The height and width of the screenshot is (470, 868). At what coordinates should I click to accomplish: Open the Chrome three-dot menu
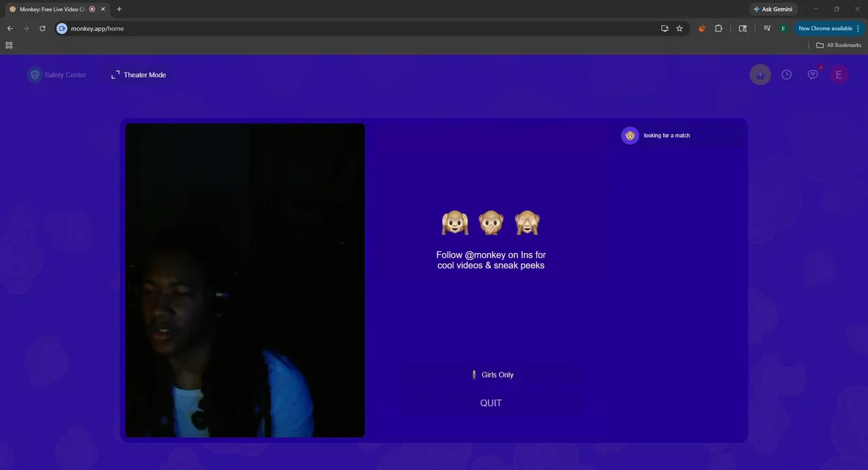(858, 29)
